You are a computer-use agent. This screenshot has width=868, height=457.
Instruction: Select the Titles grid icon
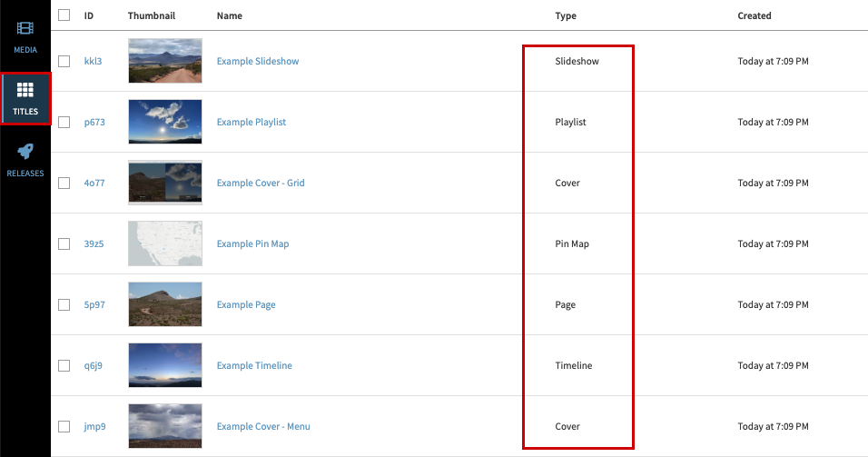pyautogui.click(x=25, y=90)
